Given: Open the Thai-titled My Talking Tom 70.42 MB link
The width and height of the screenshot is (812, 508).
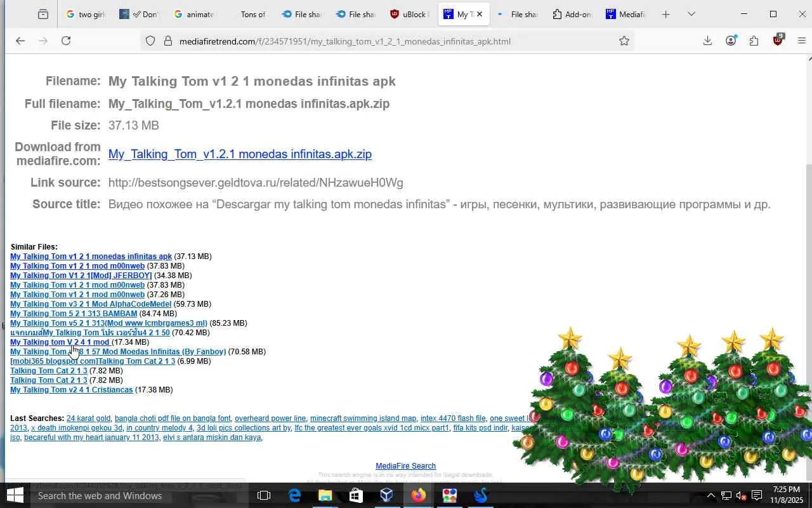Looking at the screenshot, I should point(90,333).
